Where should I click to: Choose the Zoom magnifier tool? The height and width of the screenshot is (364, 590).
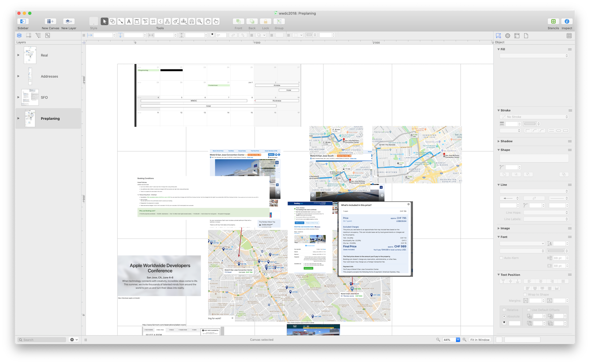tap(199, 21)
